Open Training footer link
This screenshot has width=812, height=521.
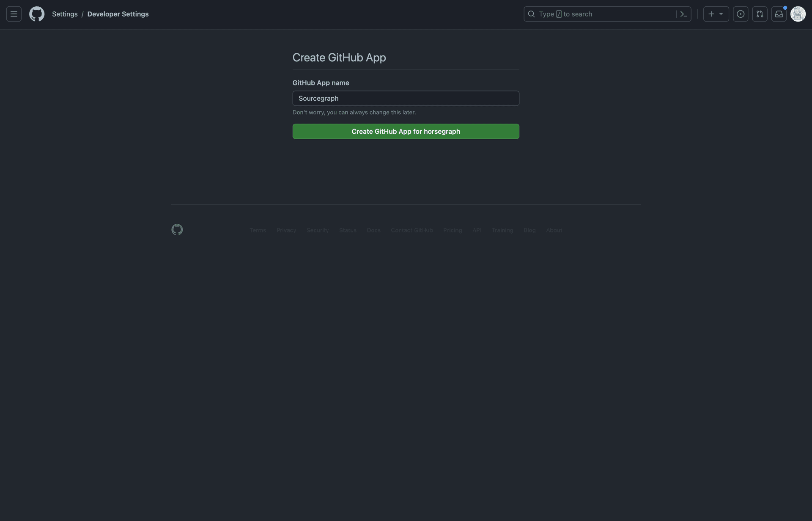[x=502, y=230]
